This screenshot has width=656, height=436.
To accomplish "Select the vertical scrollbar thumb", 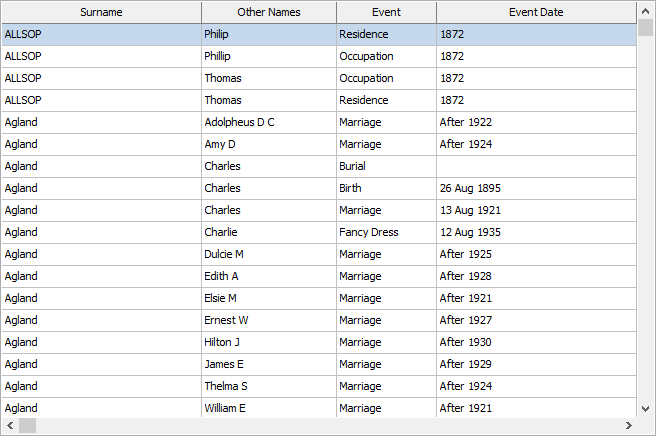I will [646, 28].
